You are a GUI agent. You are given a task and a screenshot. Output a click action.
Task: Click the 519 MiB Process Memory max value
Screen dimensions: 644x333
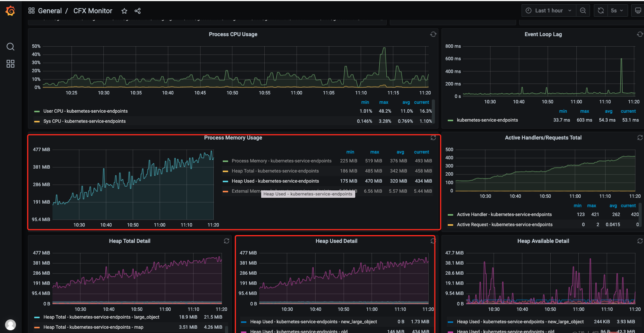[x=373, y=161]
